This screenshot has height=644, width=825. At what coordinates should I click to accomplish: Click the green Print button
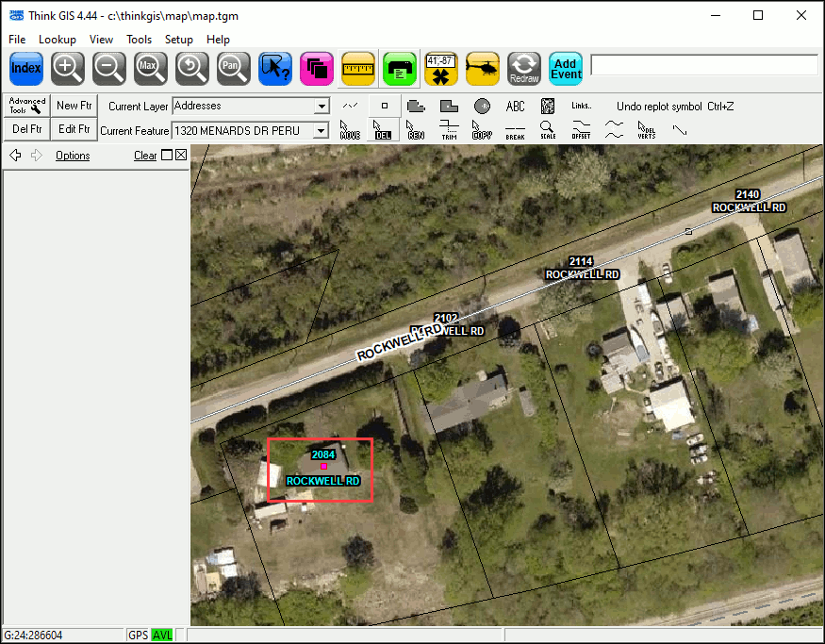click(x=399, y=68)
